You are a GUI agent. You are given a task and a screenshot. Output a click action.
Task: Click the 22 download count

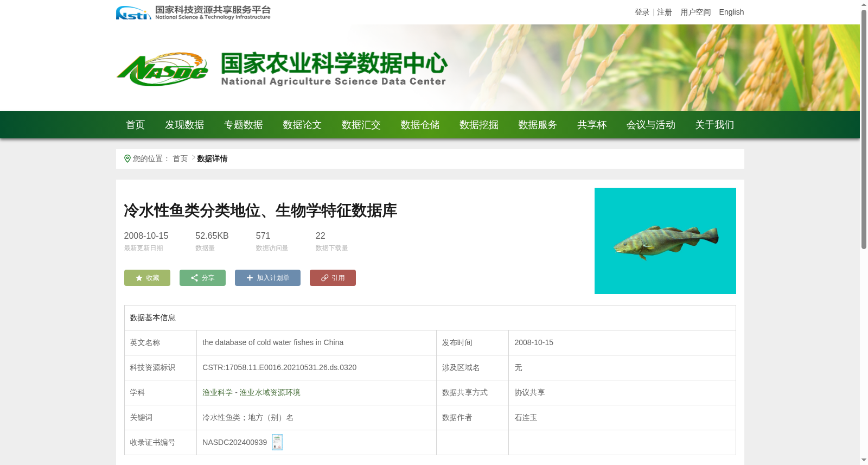tap(321, 235)
